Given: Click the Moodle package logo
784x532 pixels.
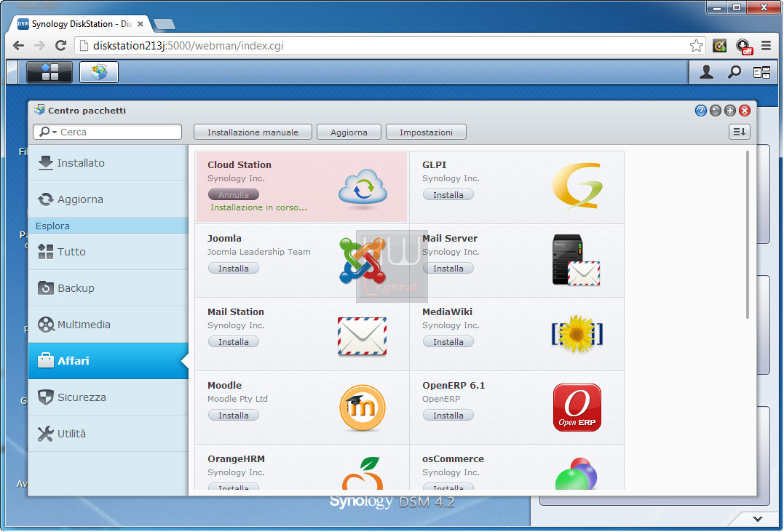Looking at the screenshot, I should tap(362, 408).
